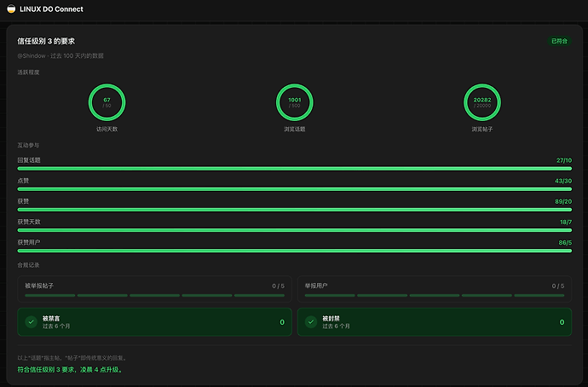Click the 被封禁 title text
The image size is (588, 387).
pyautogui.click(x=331, y=318)
